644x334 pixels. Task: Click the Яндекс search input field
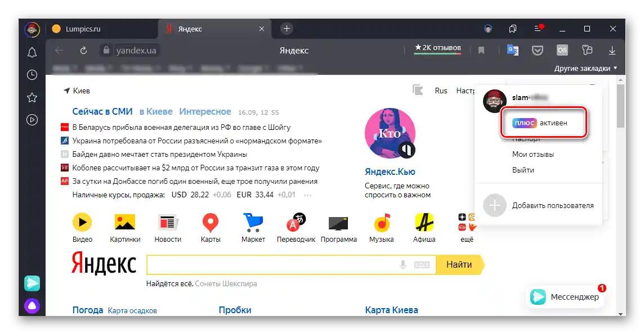(x=292, y=265)
